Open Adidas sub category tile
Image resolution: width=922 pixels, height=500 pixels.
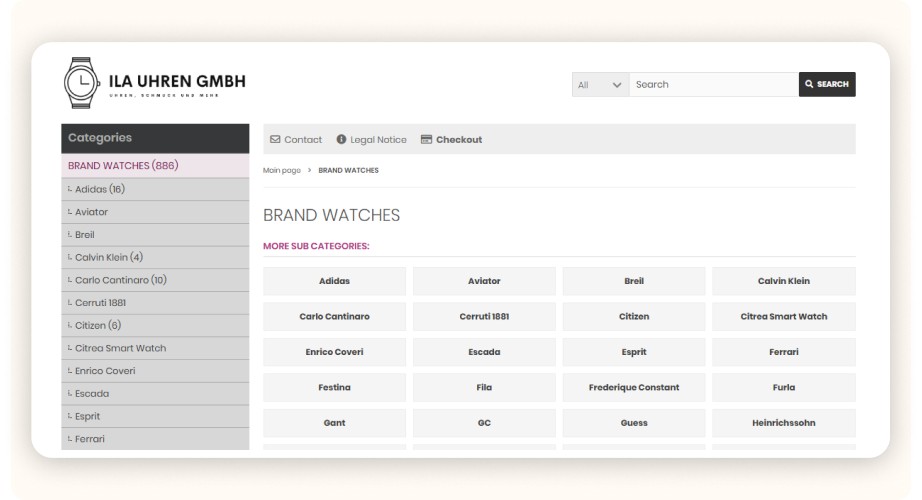coord(335,281)
